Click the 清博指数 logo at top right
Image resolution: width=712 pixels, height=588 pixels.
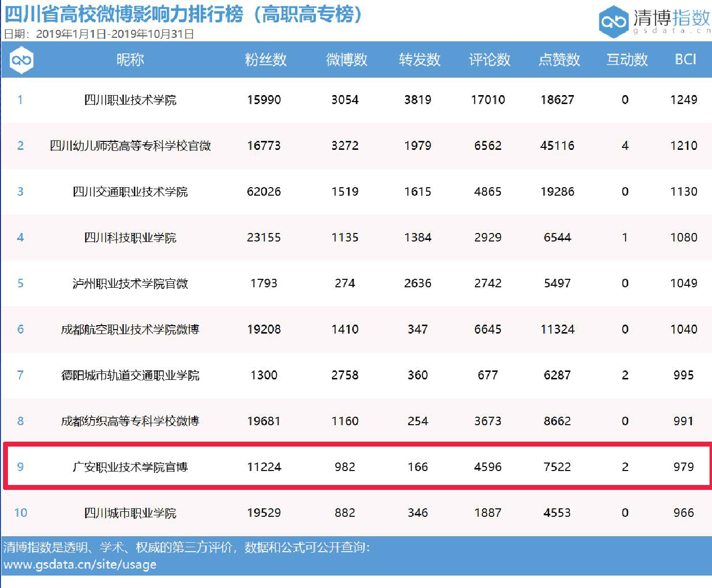(x=654, y=21)
